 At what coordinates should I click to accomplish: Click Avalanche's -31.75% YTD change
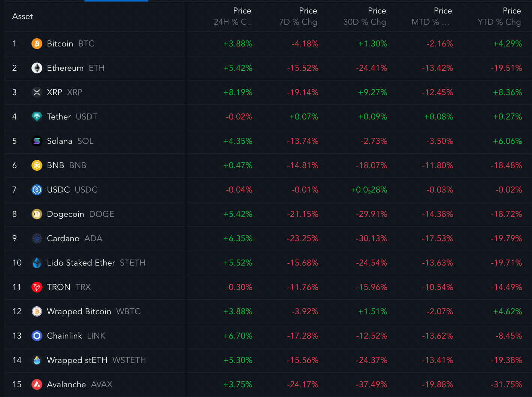click(507, 385)
